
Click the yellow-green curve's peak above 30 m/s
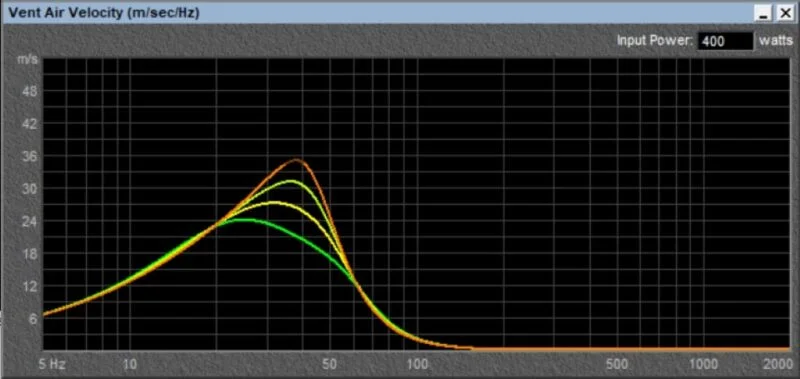click(x=291, y=181)
